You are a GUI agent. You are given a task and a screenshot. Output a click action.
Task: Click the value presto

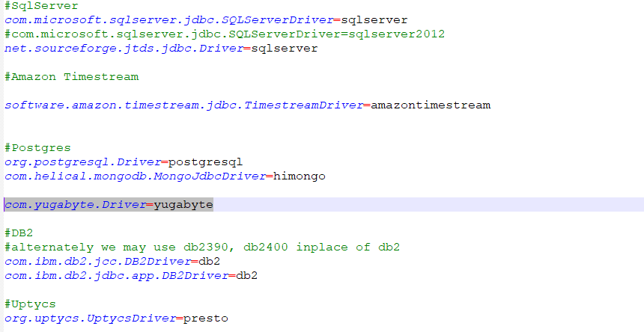click(x=206, y=318)
